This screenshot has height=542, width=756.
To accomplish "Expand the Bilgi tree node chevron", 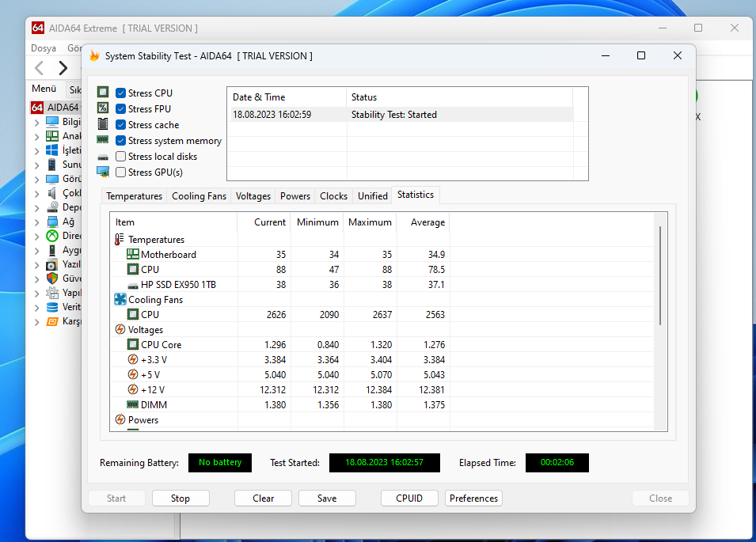I will coord(36,123).
